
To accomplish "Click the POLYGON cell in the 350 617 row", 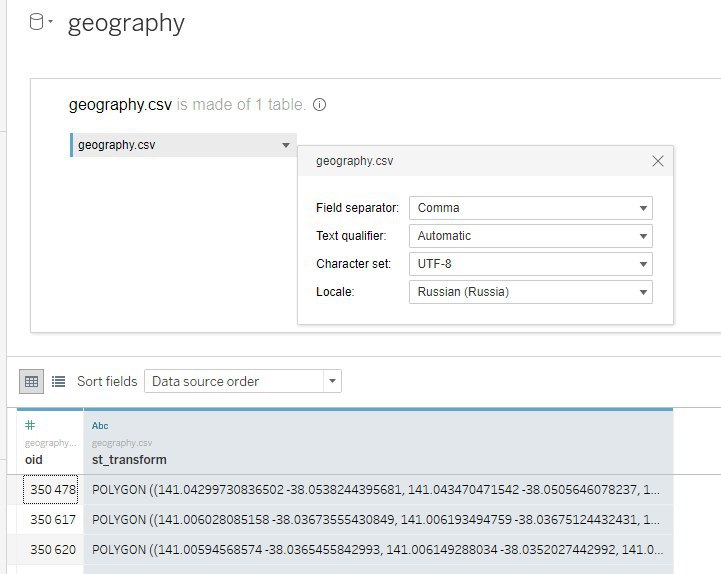I will tap(378, 520).
